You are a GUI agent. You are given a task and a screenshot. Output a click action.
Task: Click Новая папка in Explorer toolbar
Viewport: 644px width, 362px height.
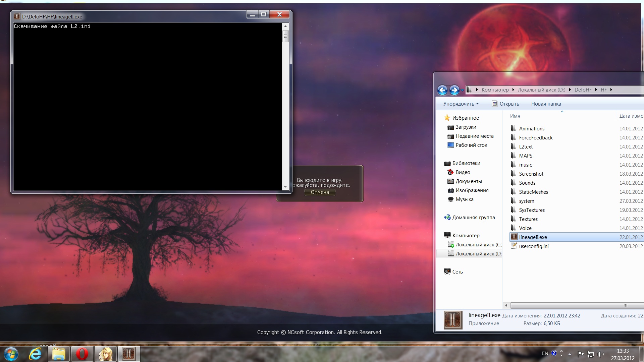point(546,104)
